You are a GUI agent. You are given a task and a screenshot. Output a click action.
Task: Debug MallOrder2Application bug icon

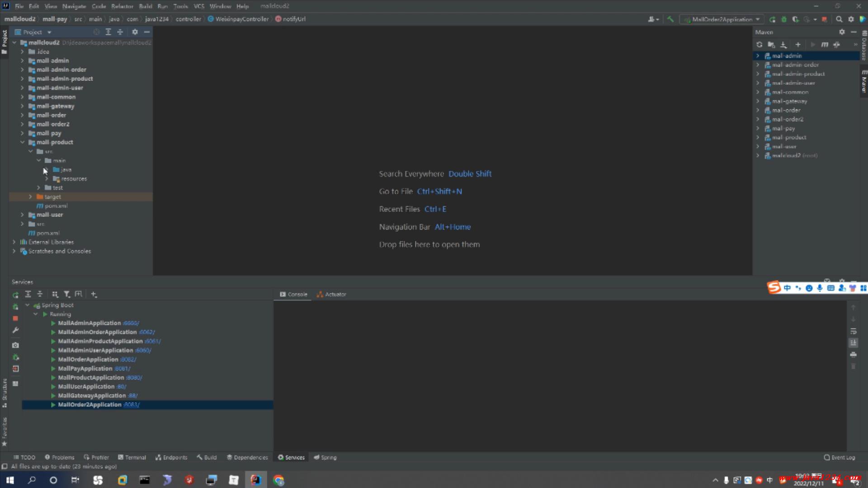tap(784, 19)
